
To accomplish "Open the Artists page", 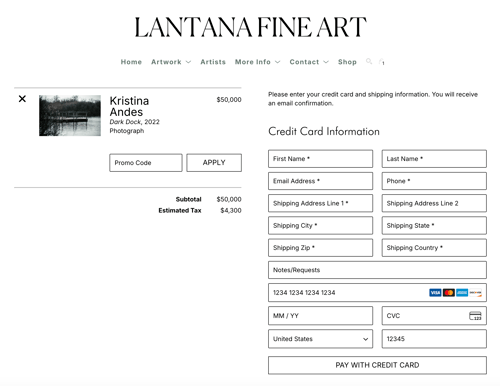I will [x=213, y=62].
